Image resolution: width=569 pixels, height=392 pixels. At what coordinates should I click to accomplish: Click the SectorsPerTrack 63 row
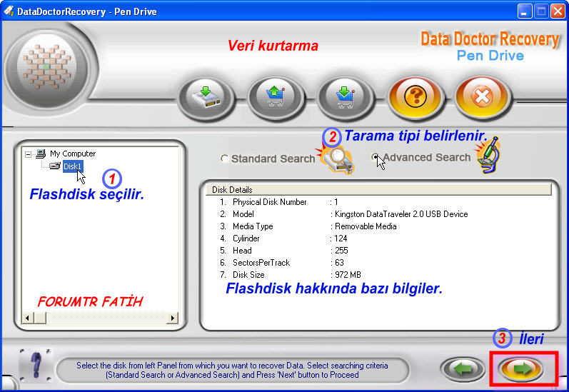click(x=281, y=263)
